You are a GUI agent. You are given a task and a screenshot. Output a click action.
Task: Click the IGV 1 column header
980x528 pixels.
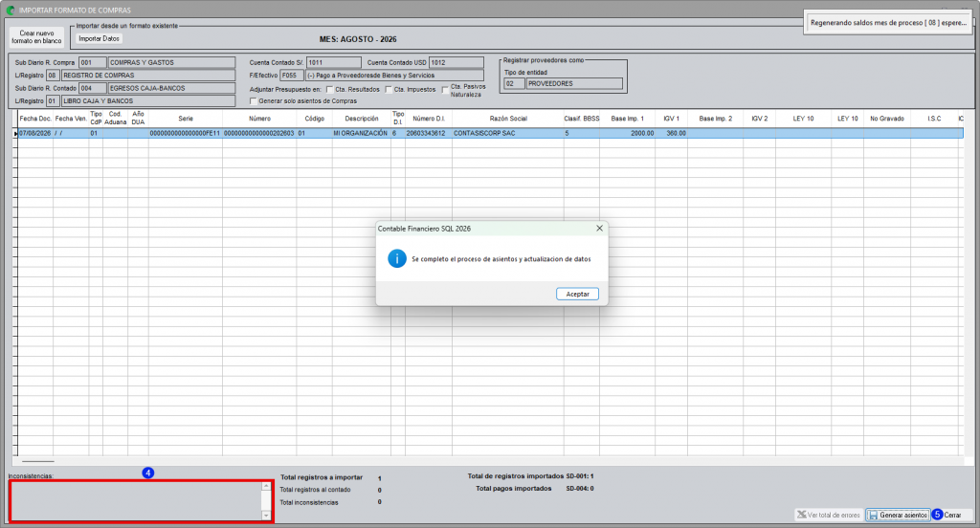coord(671,118)
